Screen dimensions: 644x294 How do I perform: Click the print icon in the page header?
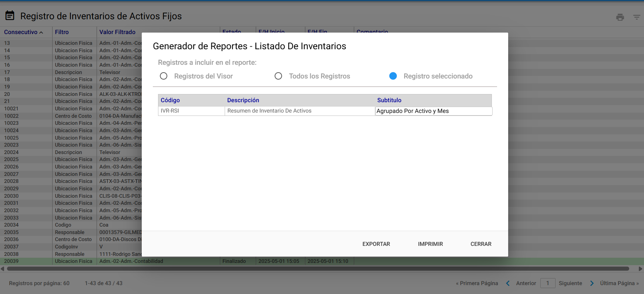[620, 17]
